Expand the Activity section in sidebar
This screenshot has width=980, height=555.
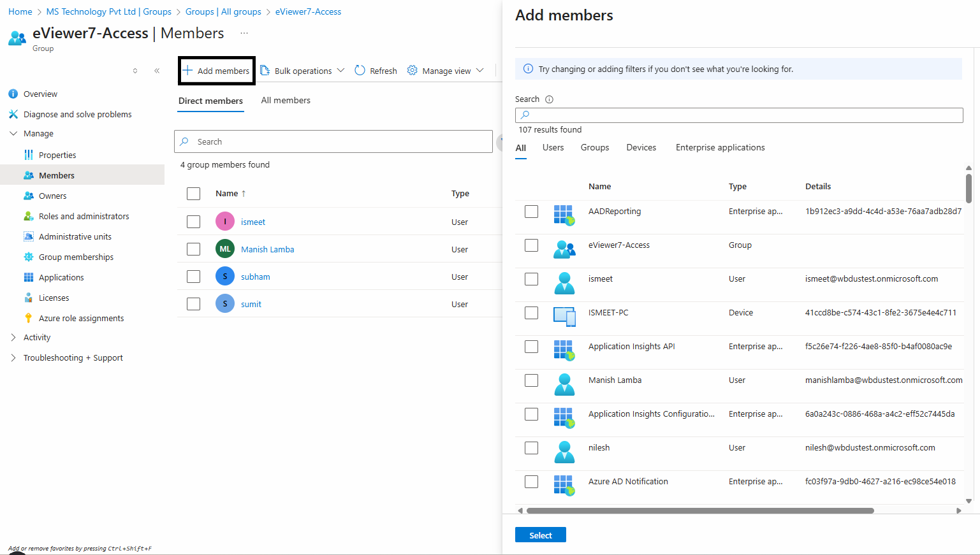(13, 338)
